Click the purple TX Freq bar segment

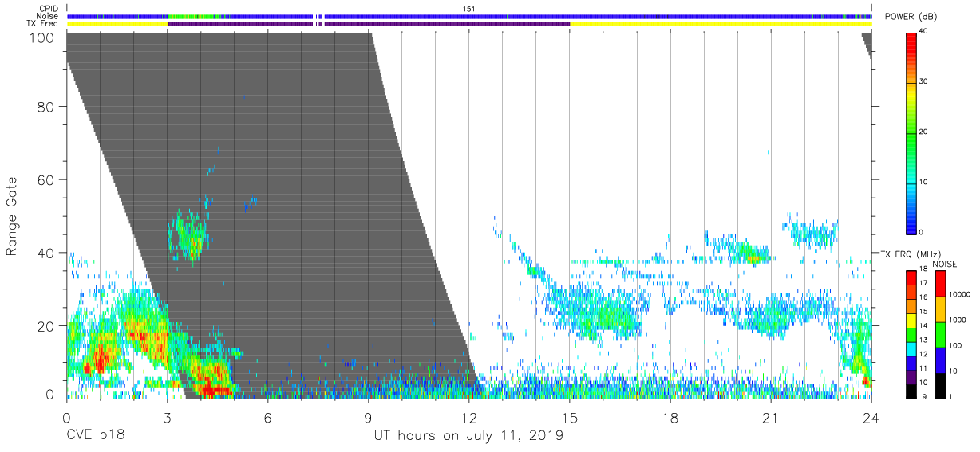tap(369, 24)
